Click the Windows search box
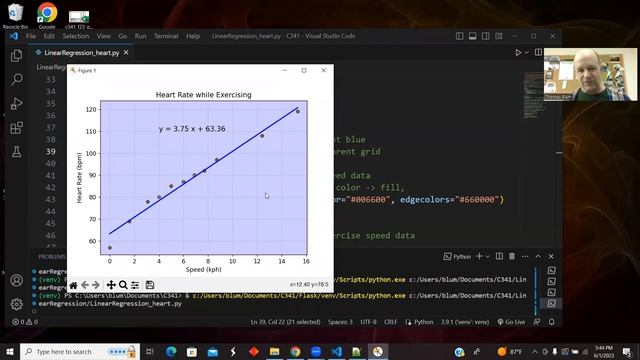 click(x=80, y=351)
